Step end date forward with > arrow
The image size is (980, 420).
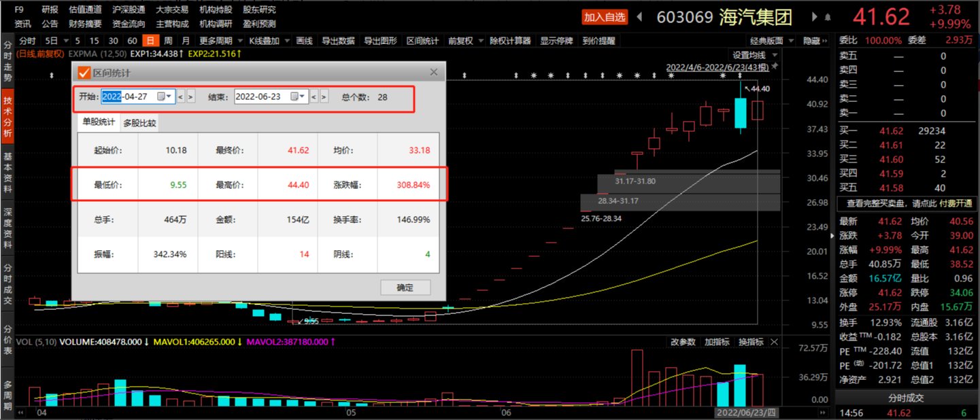(x=324, y=97)
